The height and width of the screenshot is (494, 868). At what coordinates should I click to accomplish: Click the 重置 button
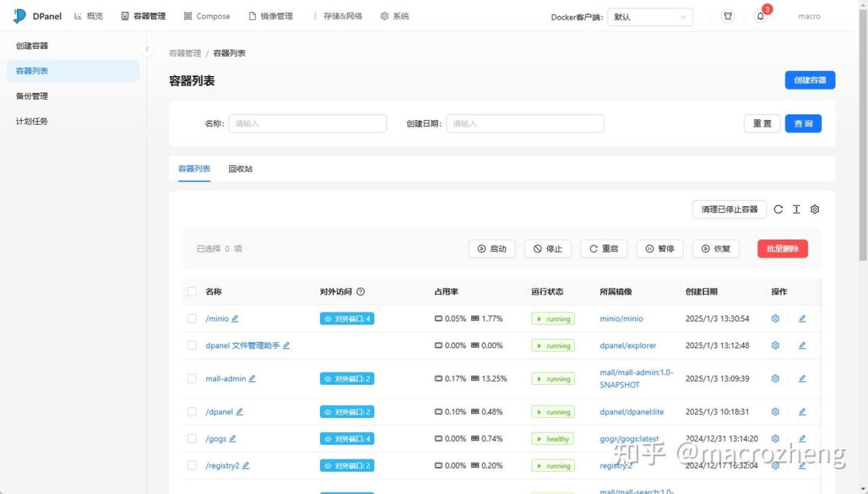tap(762, 123)
